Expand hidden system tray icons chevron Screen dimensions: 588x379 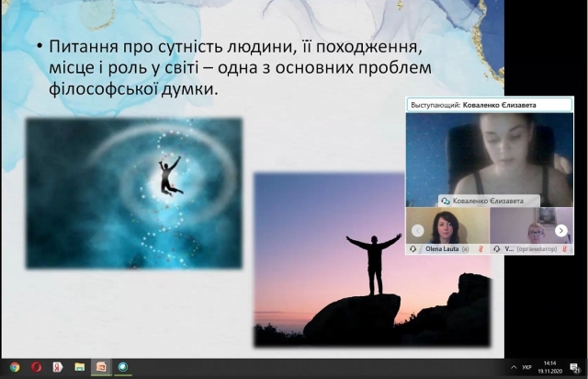[513, 367]
